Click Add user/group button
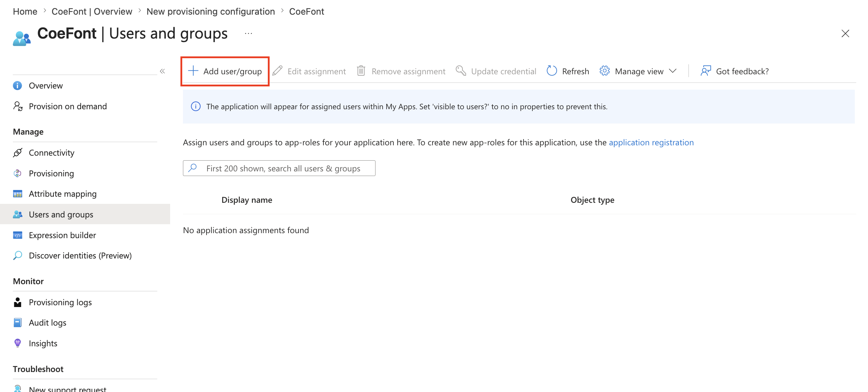Viewport: 868px width, 392px height. (x=225, y=71)
